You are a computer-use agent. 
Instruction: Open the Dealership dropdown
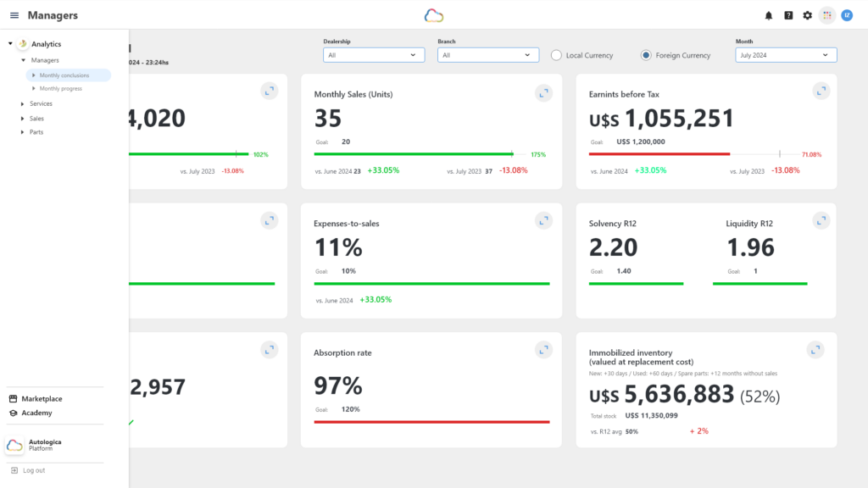[x=374, y=55]
